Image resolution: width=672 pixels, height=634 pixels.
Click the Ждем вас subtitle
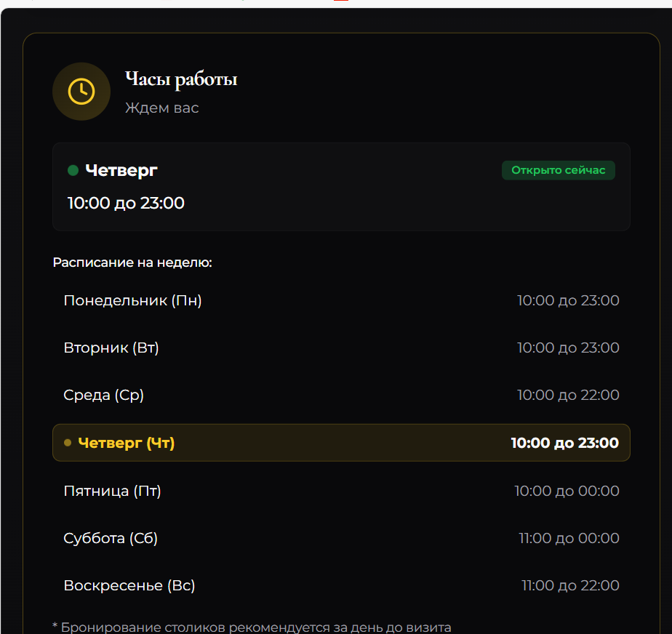pyautogui.click(x=161, y=107)
